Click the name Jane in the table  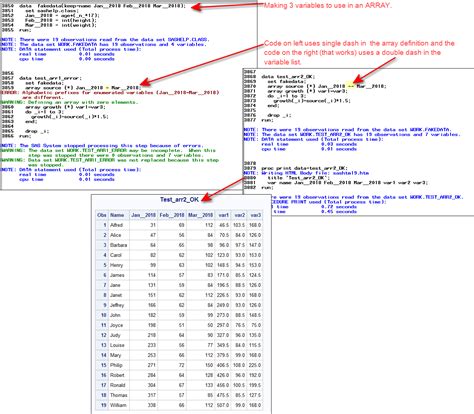(115, 285)
